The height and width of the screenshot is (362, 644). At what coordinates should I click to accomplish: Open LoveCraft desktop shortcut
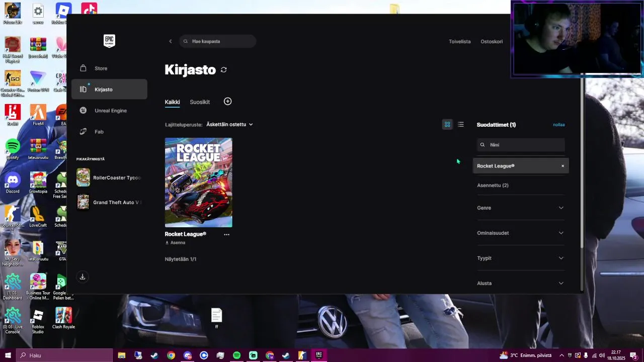38,217
